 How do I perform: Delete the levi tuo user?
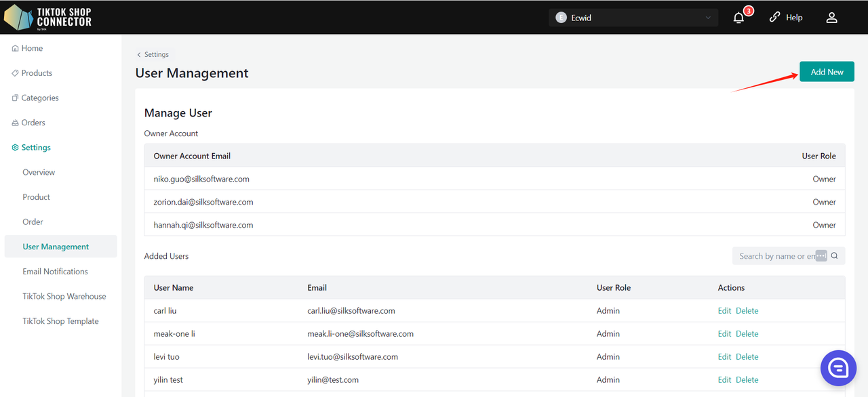pos(747,357)
